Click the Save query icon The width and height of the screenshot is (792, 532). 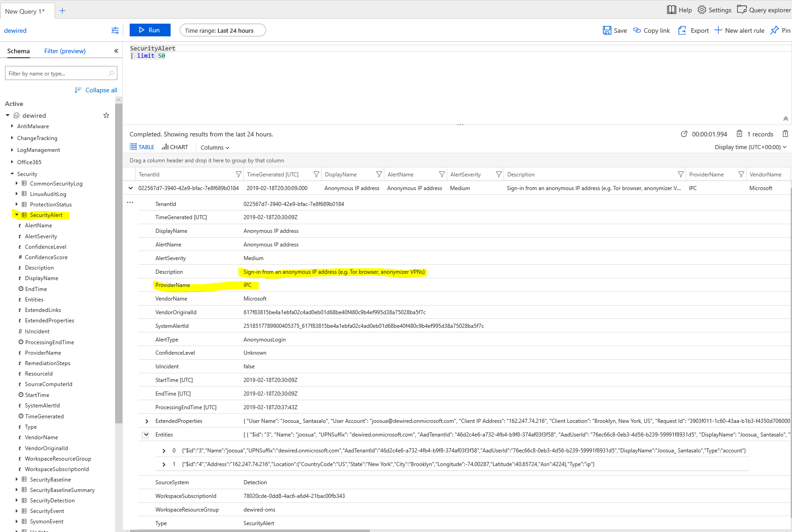pyautogui.click(x=607, y=30)
